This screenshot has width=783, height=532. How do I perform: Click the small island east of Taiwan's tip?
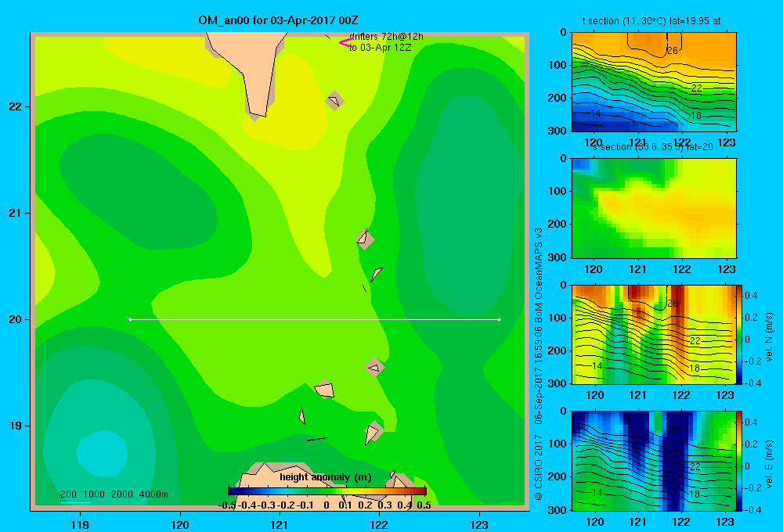334,101
